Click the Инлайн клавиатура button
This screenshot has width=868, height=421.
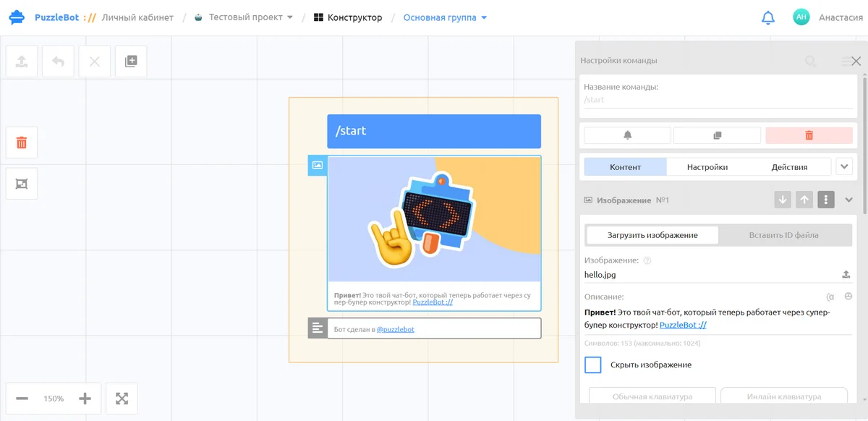tap(784, 396)
